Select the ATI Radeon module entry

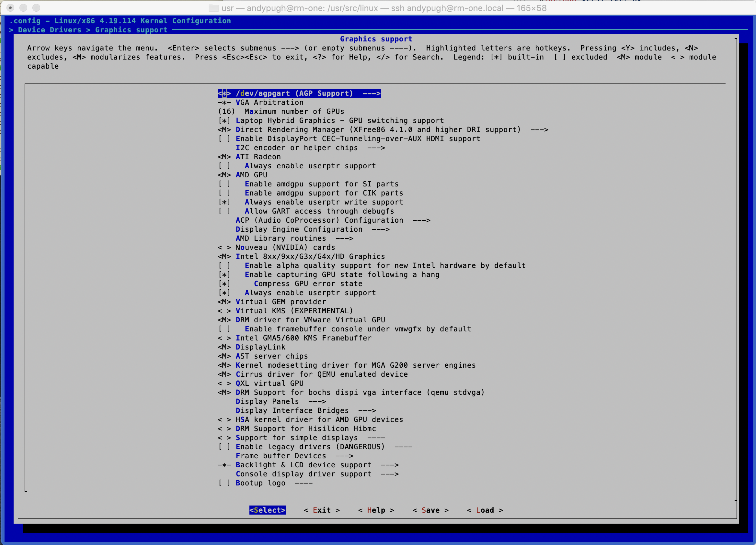coord(249,157)
